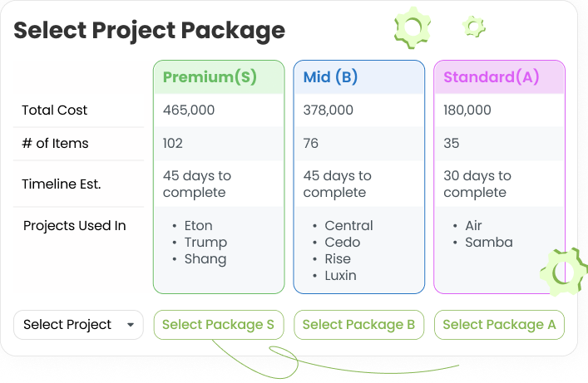Click the Timeline Est. row label
The height and width of the screenshot is (383, 588).
click(62, 184)
